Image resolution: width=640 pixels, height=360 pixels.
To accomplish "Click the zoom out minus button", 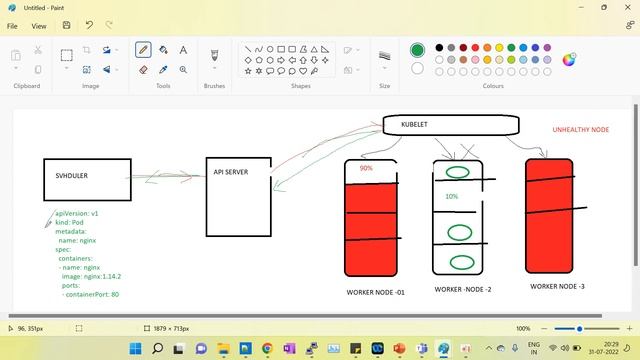I will point(544,329).
